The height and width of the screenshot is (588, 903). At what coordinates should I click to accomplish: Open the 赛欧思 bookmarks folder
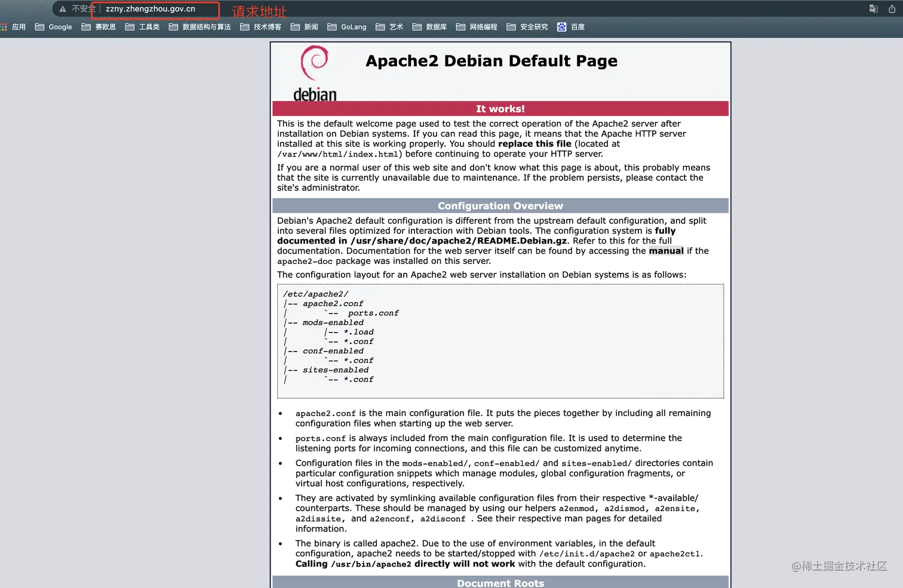coord(99,27)
